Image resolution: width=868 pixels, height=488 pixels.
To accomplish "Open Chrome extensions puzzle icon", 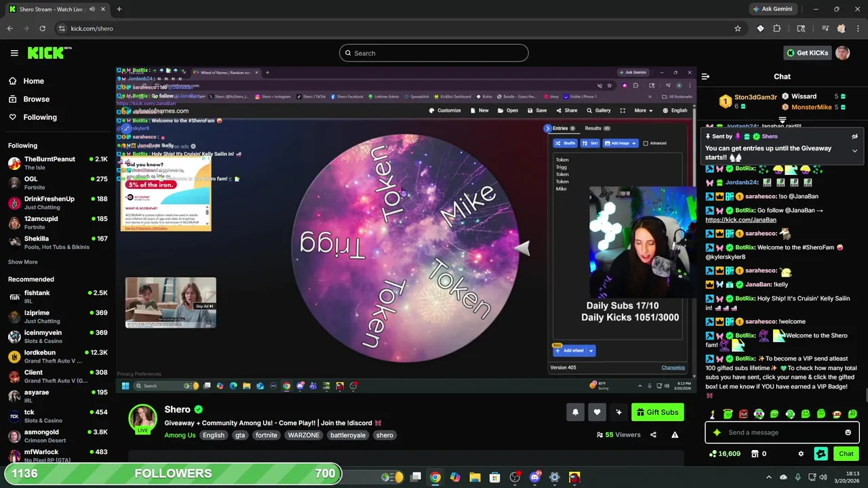I will tap(777, 28).
